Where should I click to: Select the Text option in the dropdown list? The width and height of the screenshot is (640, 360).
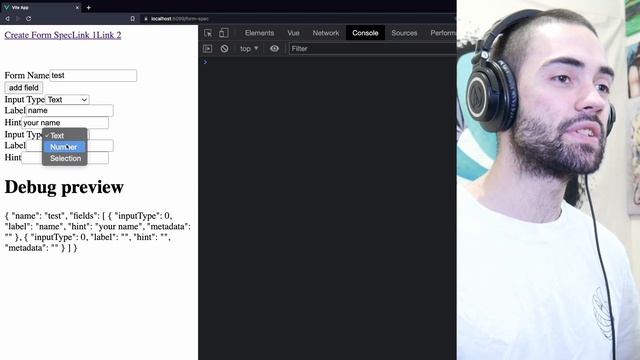65,136
